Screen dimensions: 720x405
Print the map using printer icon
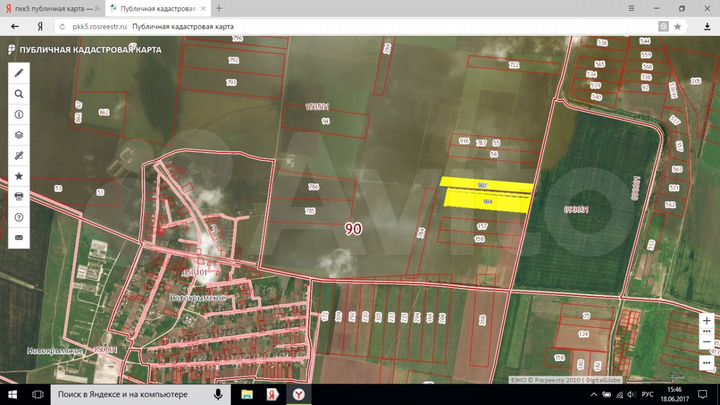coord(18,196)
